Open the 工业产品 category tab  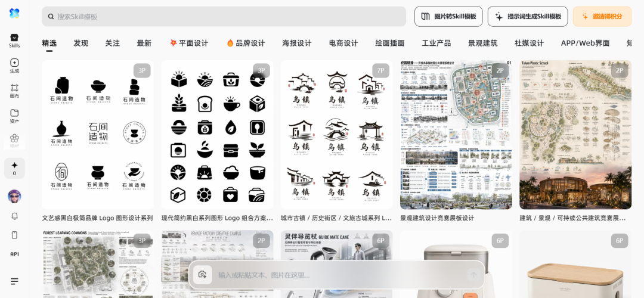(x=436, y=43)
